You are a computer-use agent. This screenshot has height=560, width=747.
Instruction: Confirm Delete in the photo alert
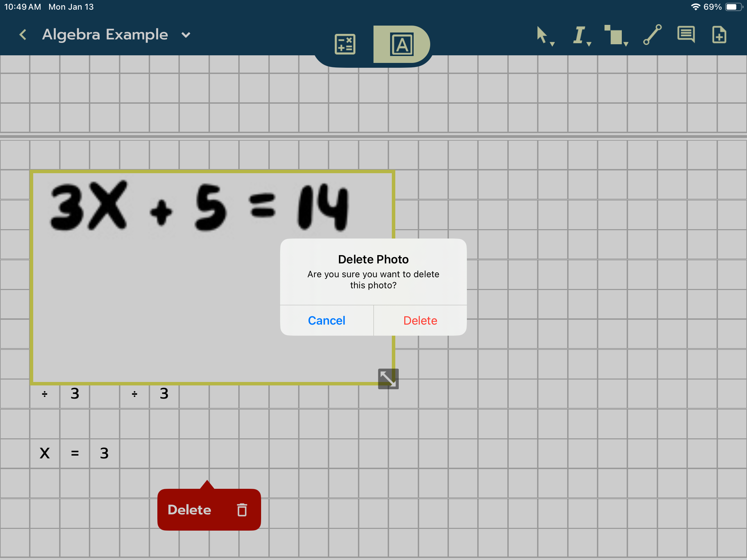click(420, 320)
